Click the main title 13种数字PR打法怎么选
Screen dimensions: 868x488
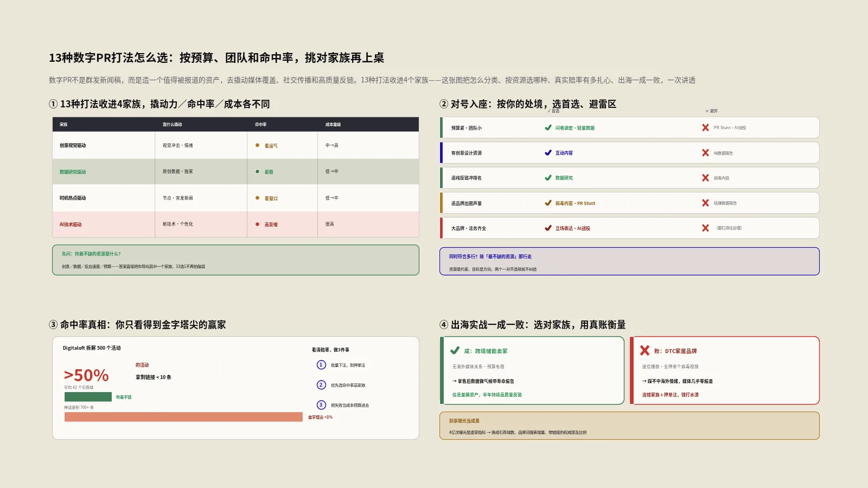coord(216,57)
